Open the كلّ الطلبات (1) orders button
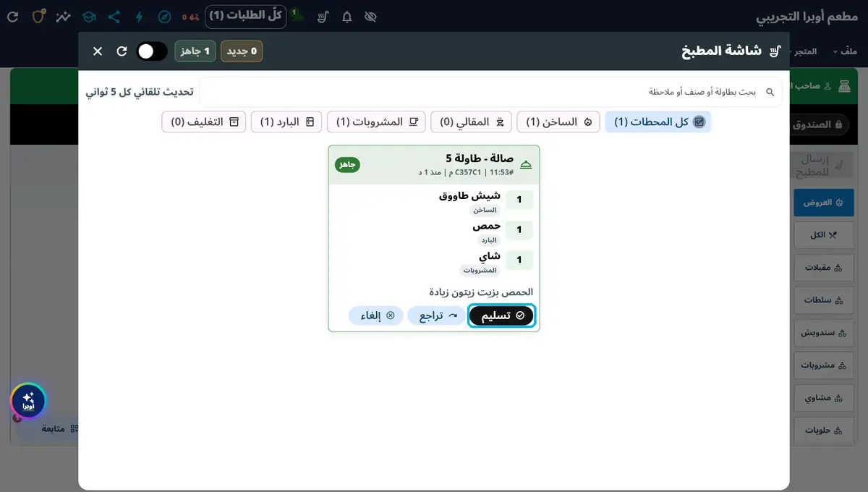 tap(245, 16)
